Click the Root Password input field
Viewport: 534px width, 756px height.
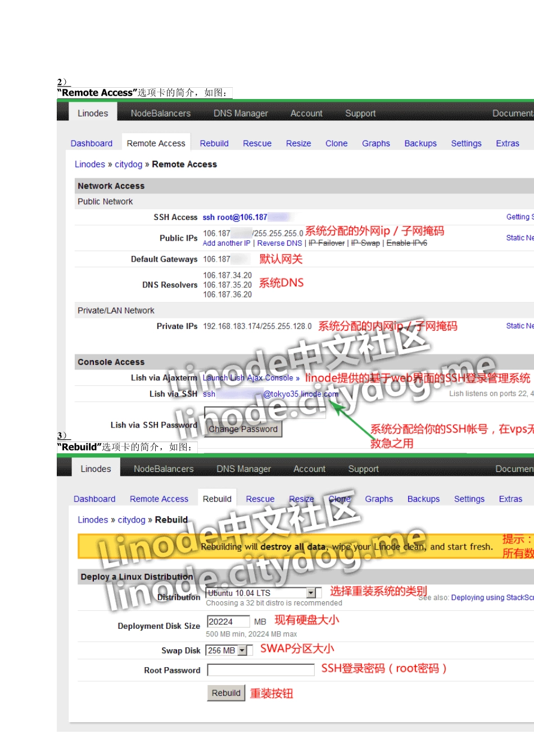pyautogui.click(x=261, y=670)
